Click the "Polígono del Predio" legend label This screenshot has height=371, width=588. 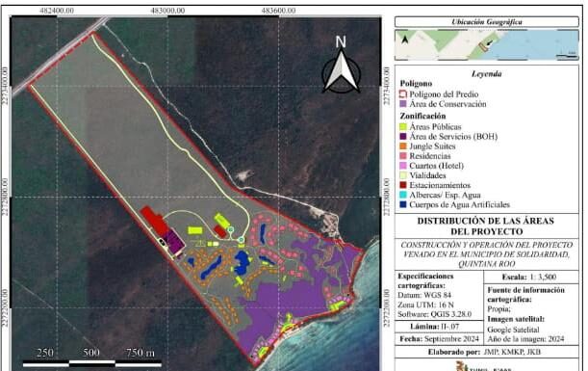(x=444, y=94)
